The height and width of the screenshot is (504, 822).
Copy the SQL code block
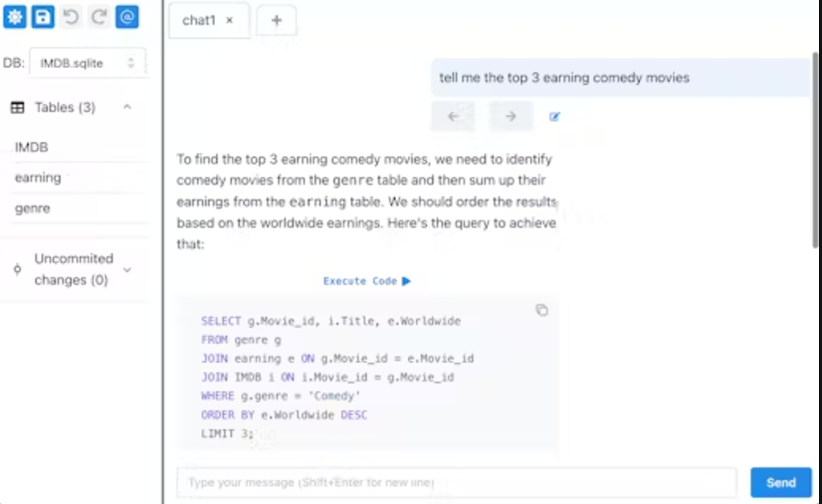(541, 310)
